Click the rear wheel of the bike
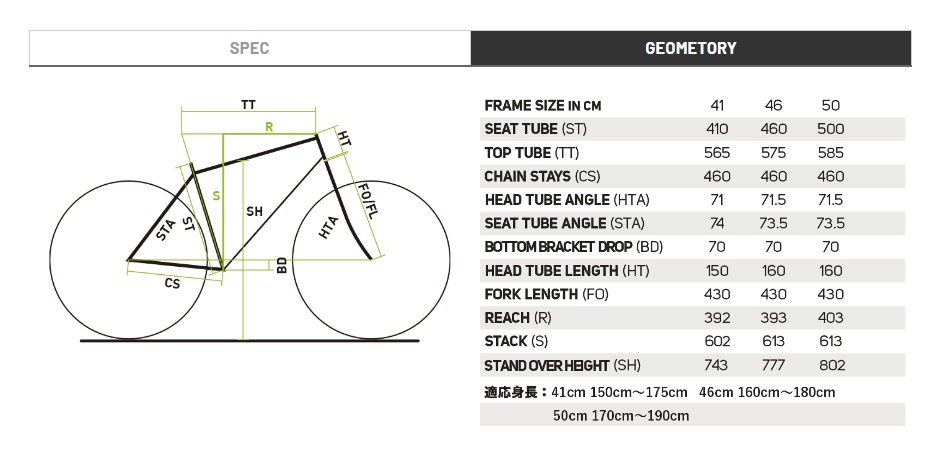Image resolution: width=952 pixels, height=461 pixels. [x=129, y=260]
